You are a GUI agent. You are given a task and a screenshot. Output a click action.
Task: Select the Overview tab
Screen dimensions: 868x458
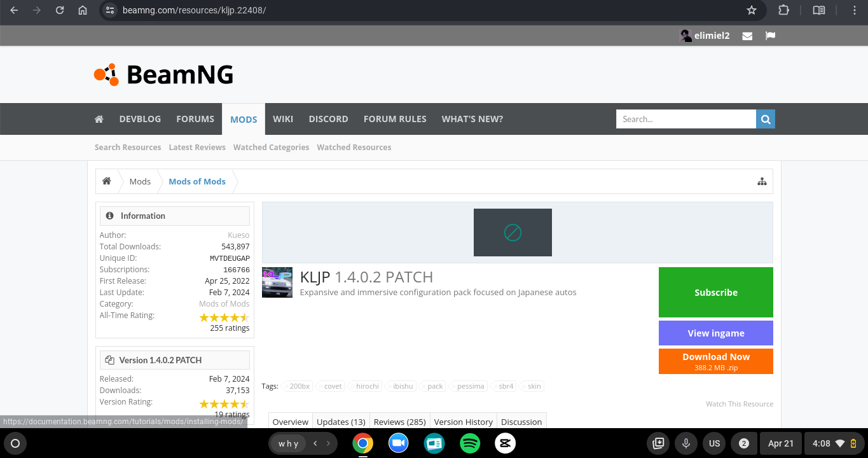[x=291, y=421]
